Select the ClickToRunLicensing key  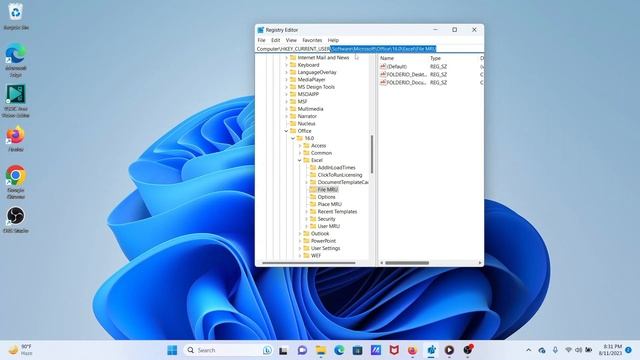tap(340, 175)
